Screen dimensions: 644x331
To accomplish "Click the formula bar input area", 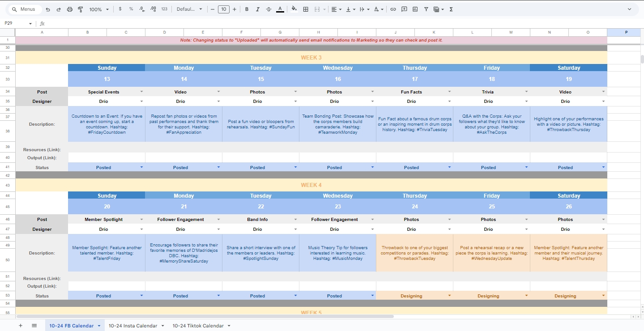I will click(x=345, y=23).
